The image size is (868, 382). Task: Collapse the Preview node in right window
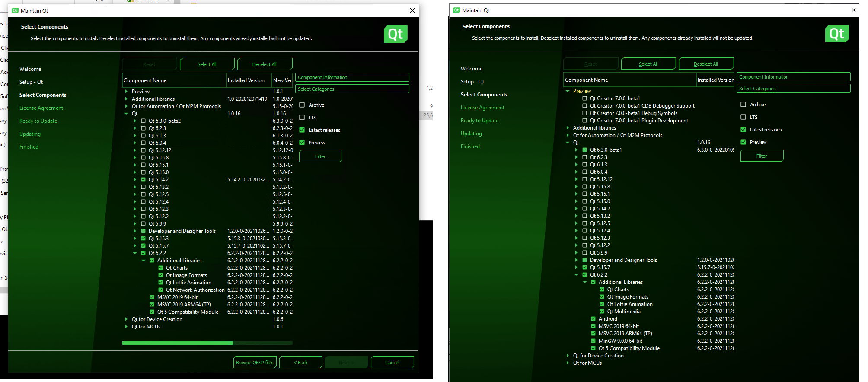(568, 91)
